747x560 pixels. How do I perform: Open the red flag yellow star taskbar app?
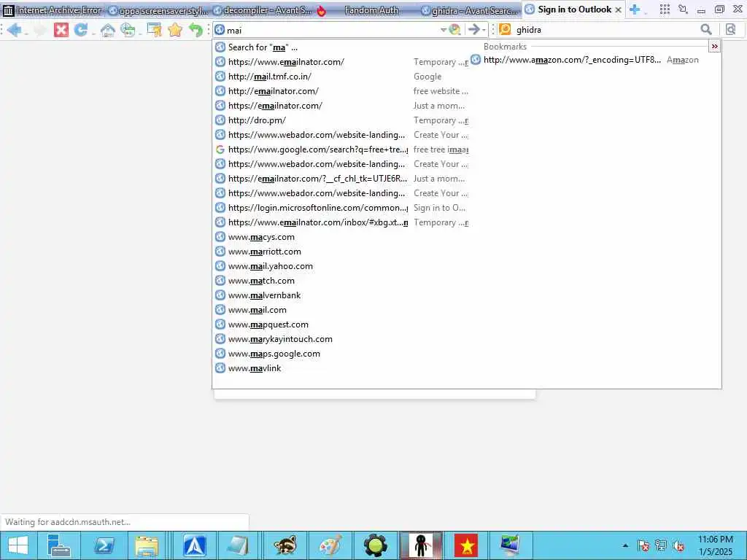click(x=466, y=545)
